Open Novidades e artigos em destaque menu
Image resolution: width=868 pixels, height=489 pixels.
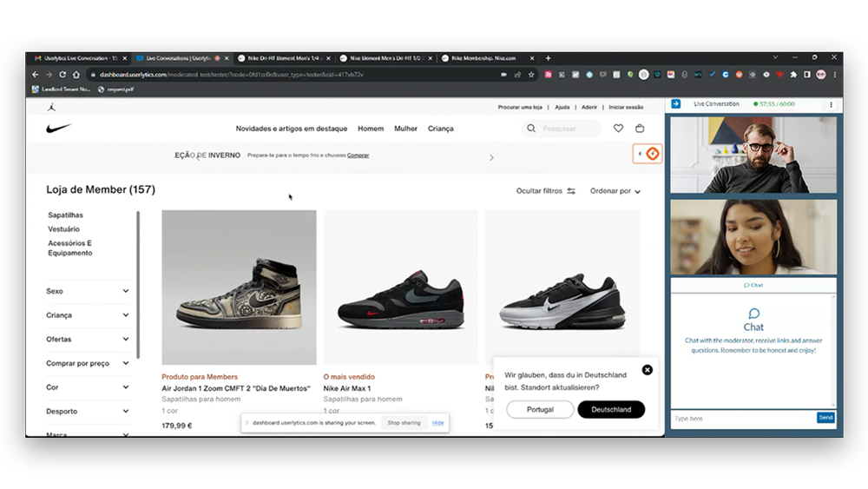291,129
